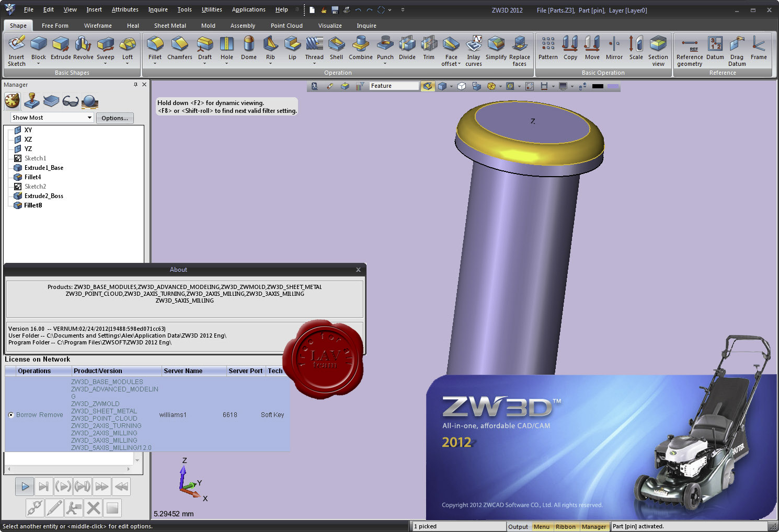The height and width of the screenshot is (532, 779).
Task: Open the Loft dropdown arrow
Action: [x=128, y=64]
